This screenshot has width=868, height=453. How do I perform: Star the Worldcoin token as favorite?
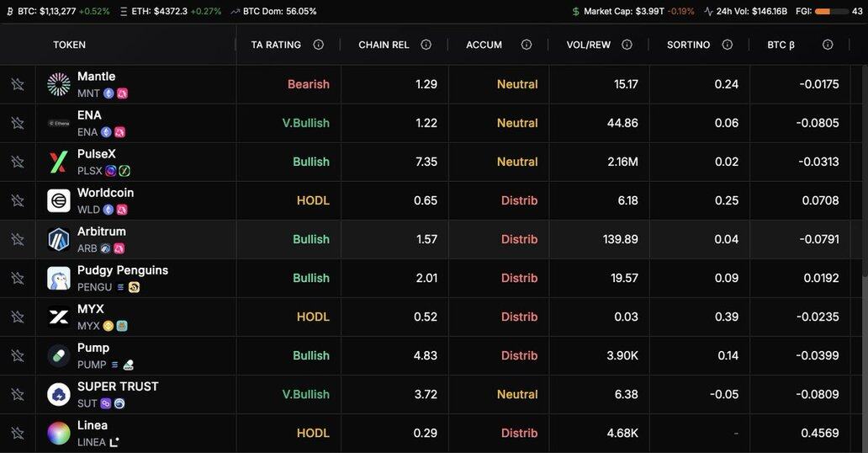click(x=18, y=200)
